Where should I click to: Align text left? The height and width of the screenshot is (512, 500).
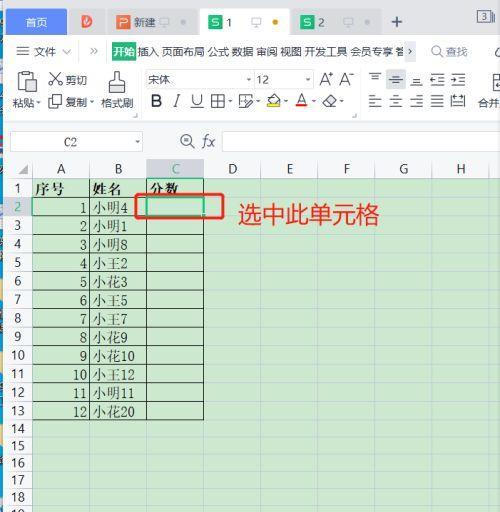(375, 101)
